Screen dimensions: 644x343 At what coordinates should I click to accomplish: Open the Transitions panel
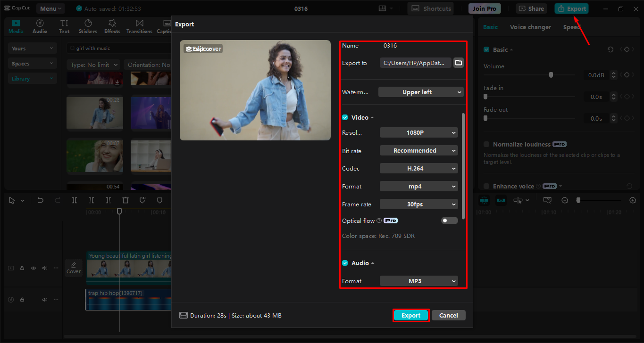click(139, 26)
